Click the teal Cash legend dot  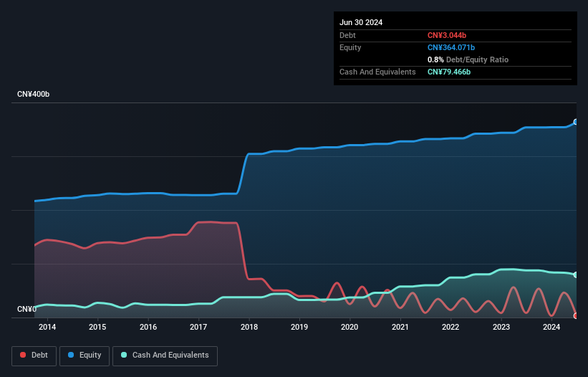[x=124, y=355]
